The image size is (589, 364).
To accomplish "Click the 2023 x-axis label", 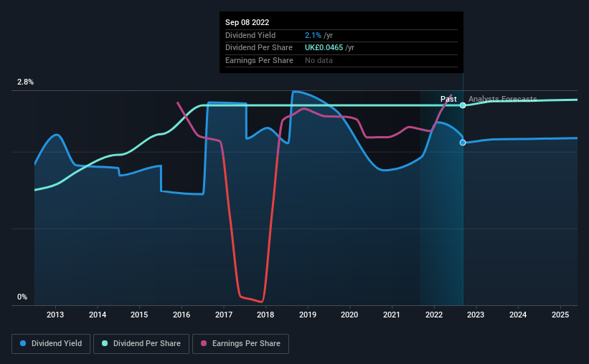I will [x=476, y=315].
